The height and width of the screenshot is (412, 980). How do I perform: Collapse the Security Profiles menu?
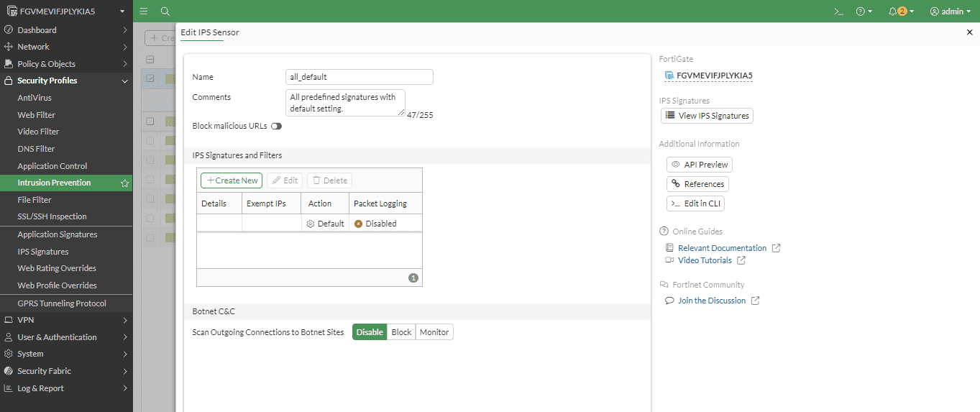click(x=66, y=81)
